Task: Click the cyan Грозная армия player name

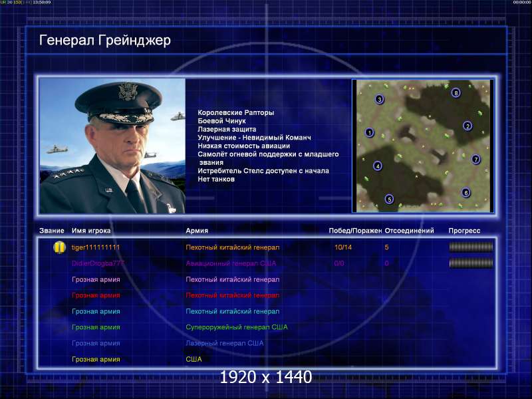Action: (x=96, y=311)
